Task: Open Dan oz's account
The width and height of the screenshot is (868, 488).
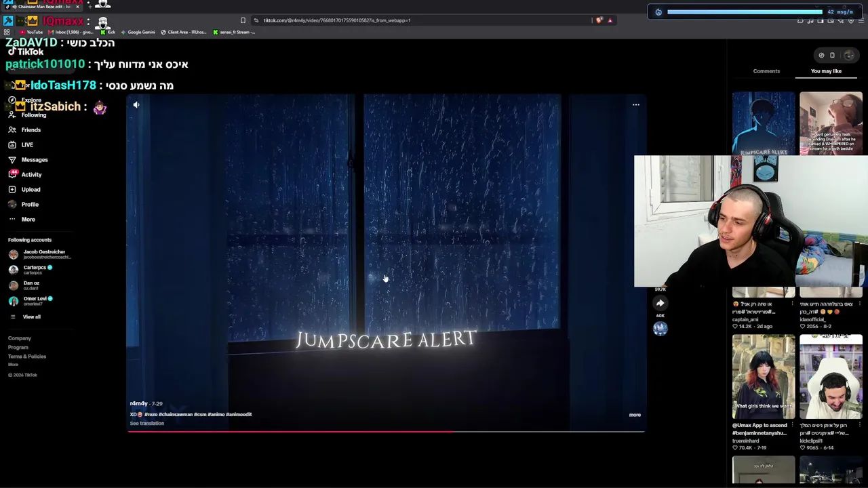Action: click(x=24, y=285)
